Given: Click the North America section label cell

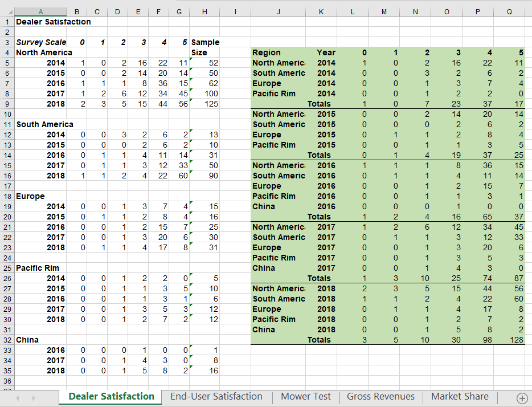Looking at the screenshot, I should (x=40, y=52).
